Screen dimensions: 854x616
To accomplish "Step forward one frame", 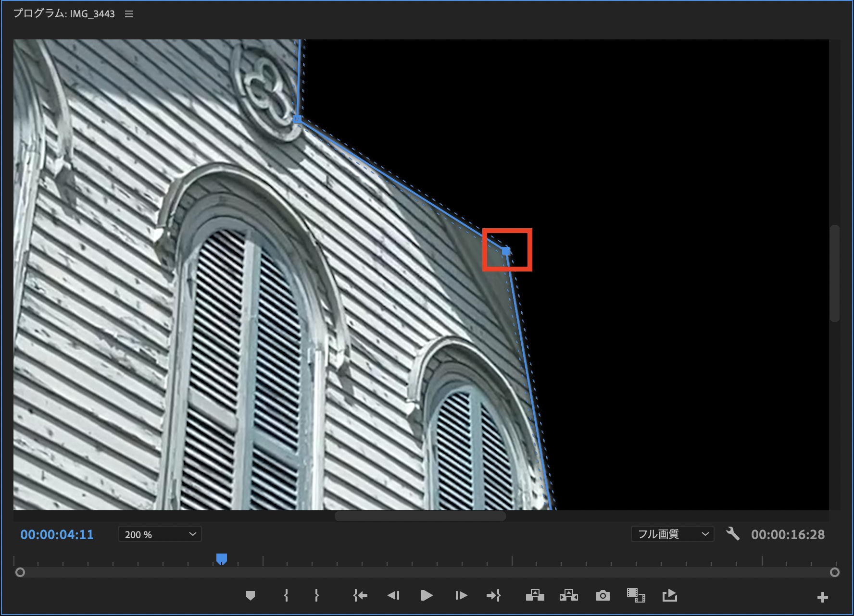I will [x=461, y=596].
